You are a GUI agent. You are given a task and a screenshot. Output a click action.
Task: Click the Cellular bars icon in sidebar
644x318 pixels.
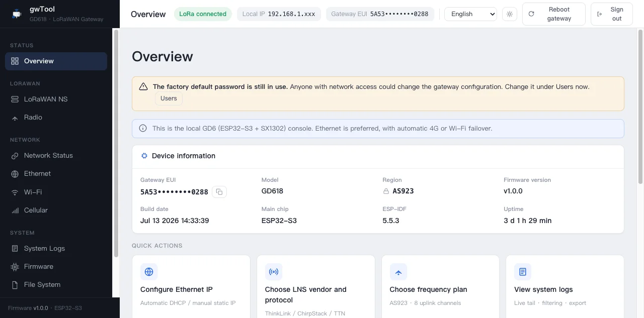[x=15, y=210]
